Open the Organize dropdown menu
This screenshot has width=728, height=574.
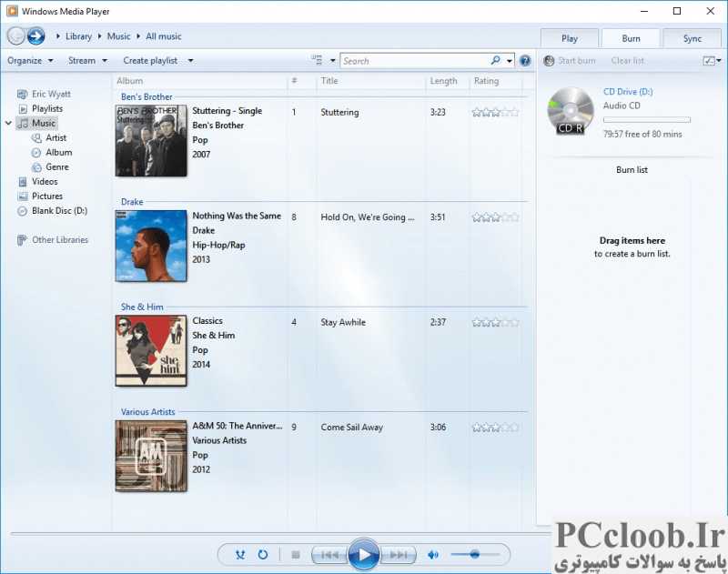(30, 61)
